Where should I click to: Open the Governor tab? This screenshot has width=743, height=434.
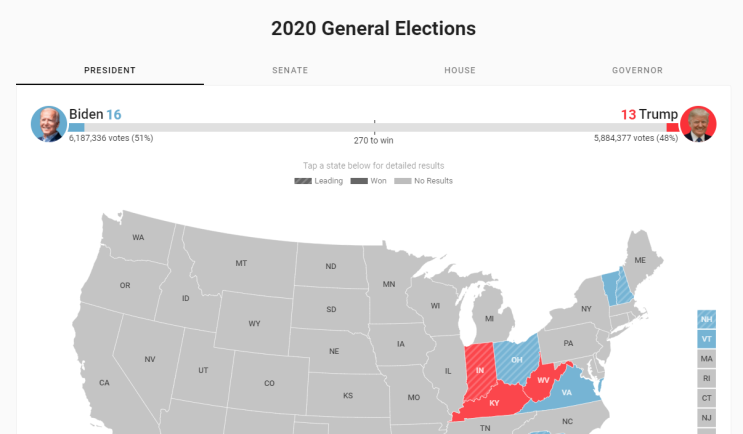637,70
